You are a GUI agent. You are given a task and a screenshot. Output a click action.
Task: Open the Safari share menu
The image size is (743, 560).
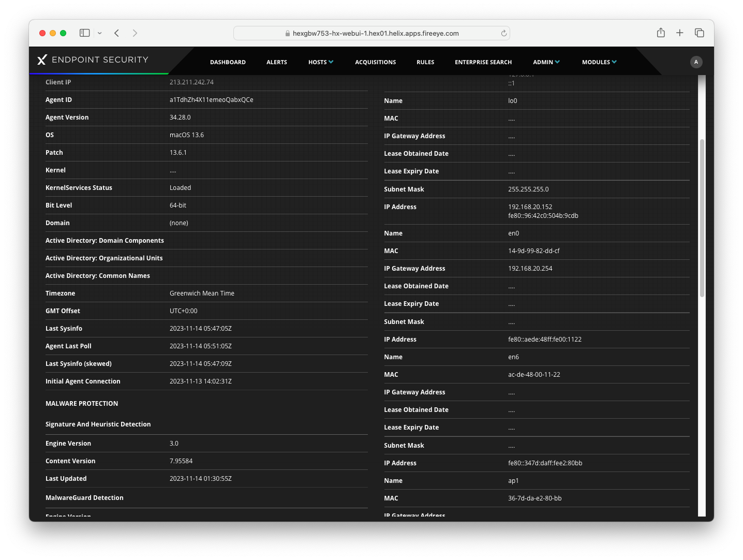[661, 33]
